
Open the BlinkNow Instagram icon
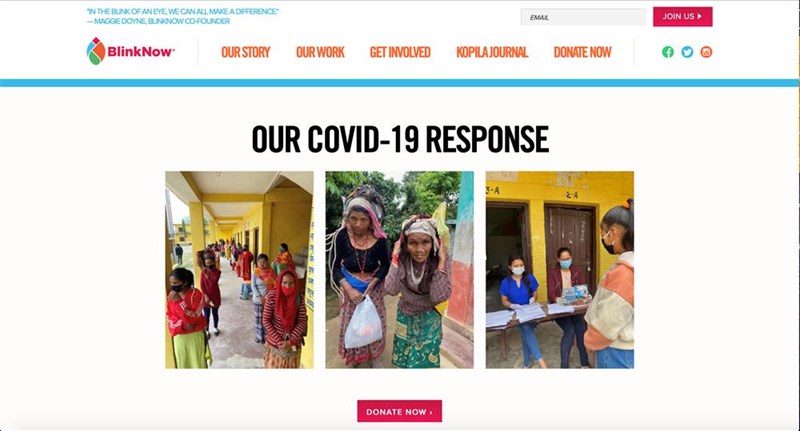click(706, 52)
